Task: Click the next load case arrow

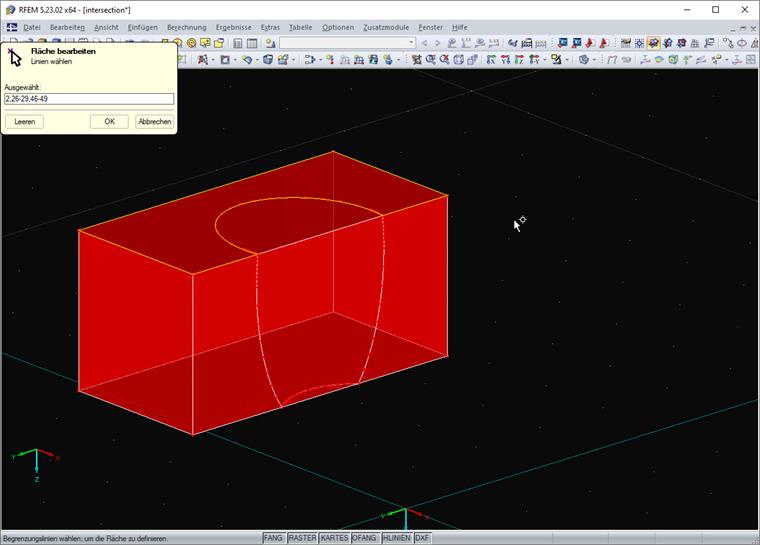Action: tap(438, 43)
